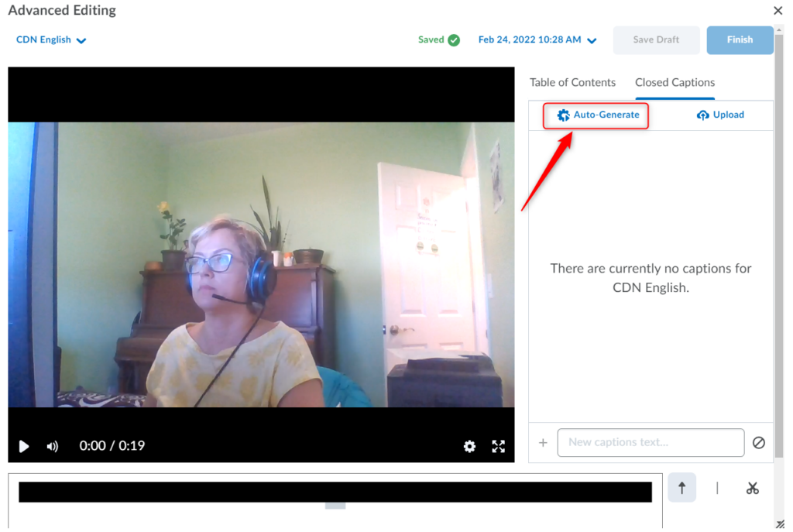This screenshot has width=793, height=532.
Task: Select the seek (arrow) timeline tool
Action: [x=681, y=488]
